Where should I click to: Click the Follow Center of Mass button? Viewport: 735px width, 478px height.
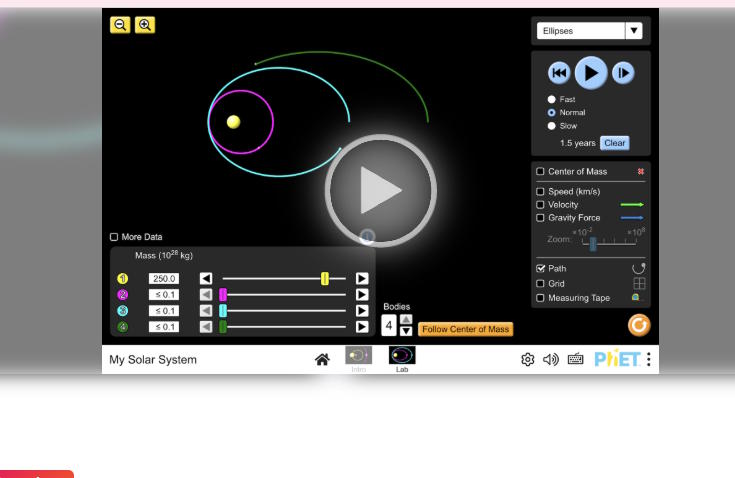[x=465, y=329]
